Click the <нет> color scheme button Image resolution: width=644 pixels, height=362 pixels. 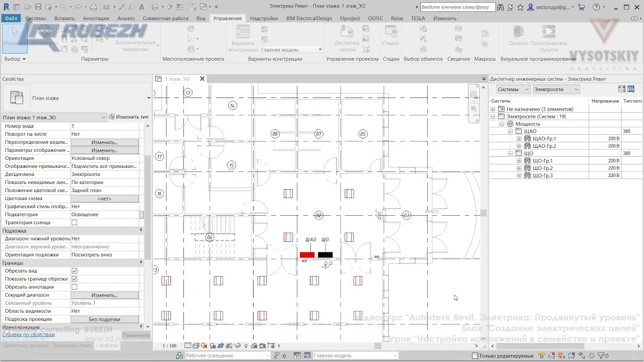pyautogui.click(x=105, y=199)
